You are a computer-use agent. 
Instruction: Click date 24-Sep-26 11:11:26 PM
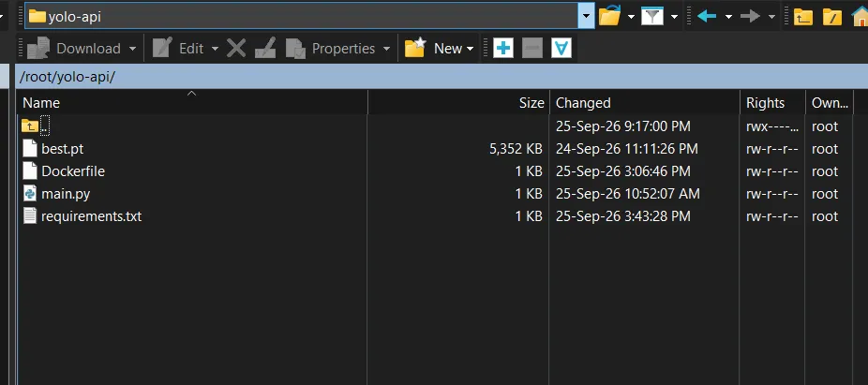(x=627, y=149)
